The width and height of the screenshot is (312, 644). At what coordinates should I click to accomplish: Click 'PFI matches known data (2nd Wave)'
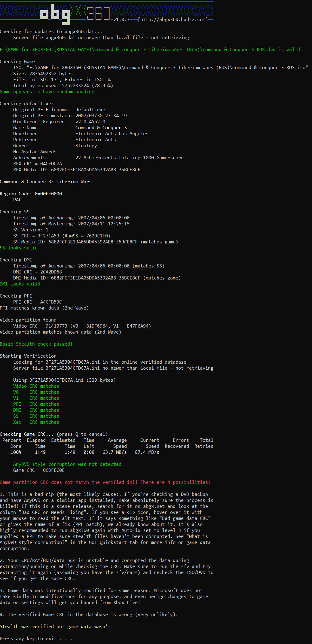(44, 308)
